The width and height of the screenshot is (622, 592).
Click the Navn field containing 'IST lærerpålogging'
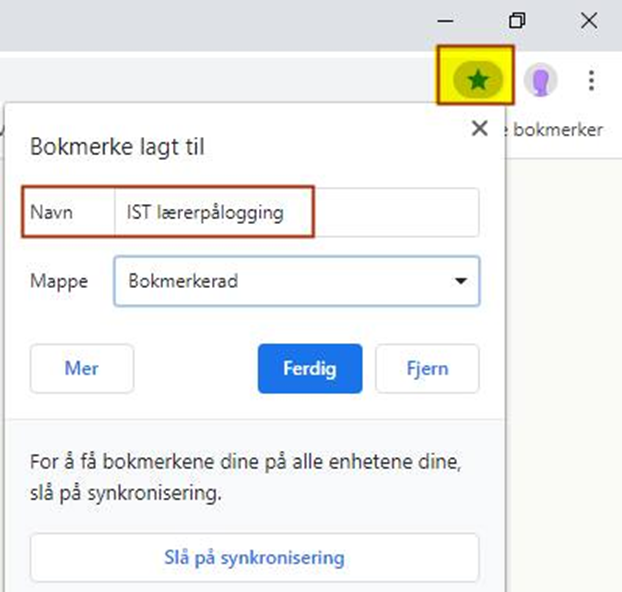pyautogui.click(x=296, y=212)
